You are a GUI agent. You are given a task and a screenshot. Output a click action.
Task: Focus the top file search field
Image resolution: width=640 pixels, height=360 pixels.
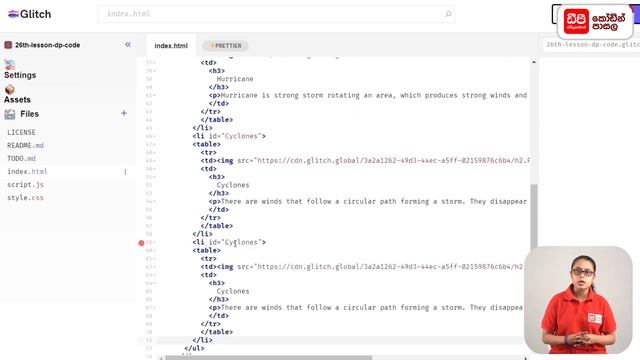pyautogui.click(x=276, y=14)
